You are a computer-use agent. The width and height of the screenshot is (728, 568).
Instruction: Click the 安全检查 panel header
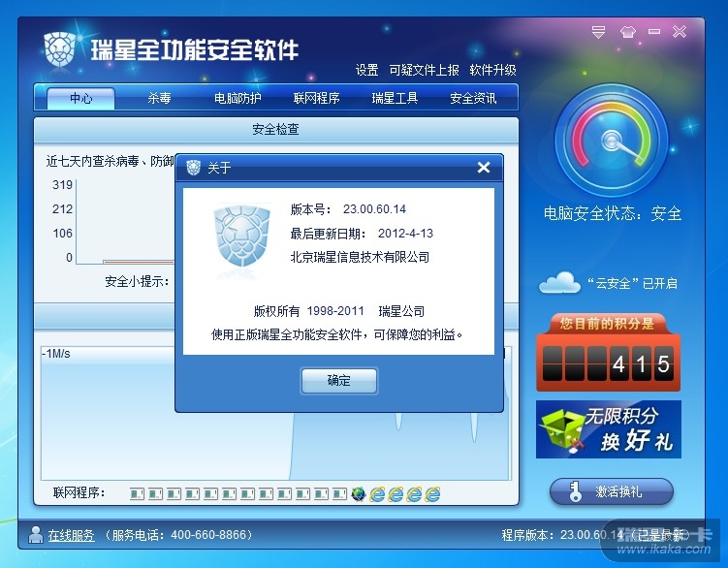pyautogui.click(x=275, y=130)
